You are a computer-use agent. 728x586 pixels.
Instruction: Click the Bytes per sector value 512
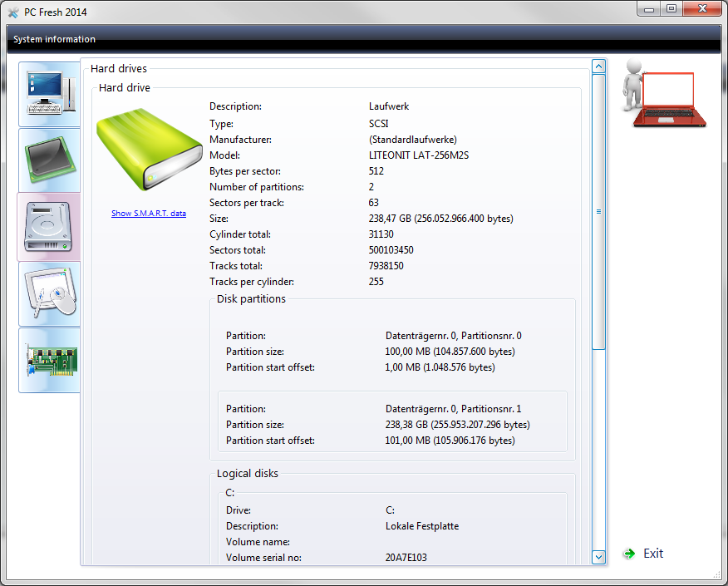(x=376, y=171)
